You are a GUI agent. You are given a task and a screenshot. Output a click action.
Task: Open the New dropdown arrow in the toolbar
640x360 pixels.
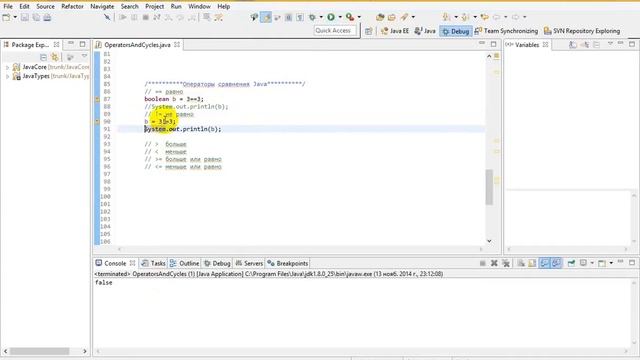[x=15, y=17]
